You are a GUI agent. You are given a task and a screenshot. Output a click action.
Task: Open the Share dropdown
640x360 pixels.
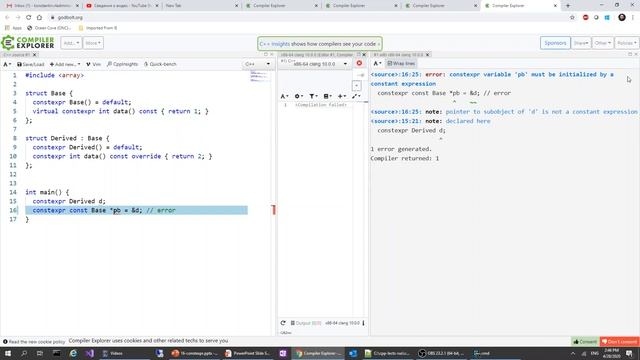click(581, 43)
